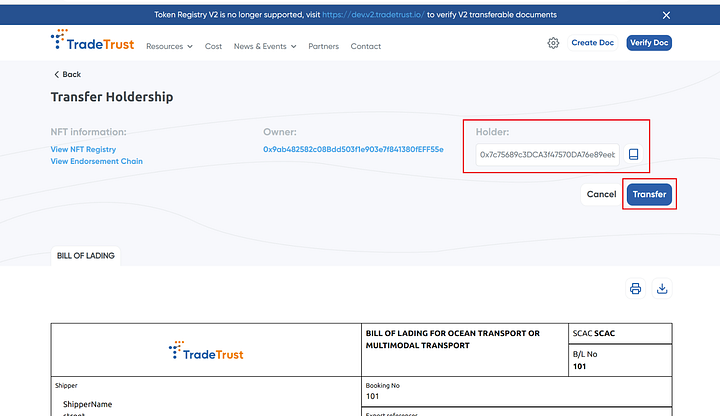Click the Transfer button
720x416 pixels.
[x=649, y=194]
